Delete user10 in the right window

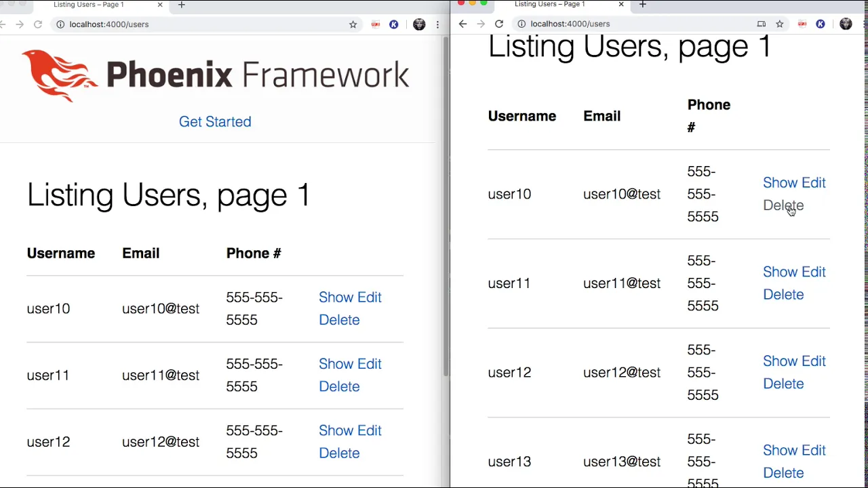click(783, 205)
